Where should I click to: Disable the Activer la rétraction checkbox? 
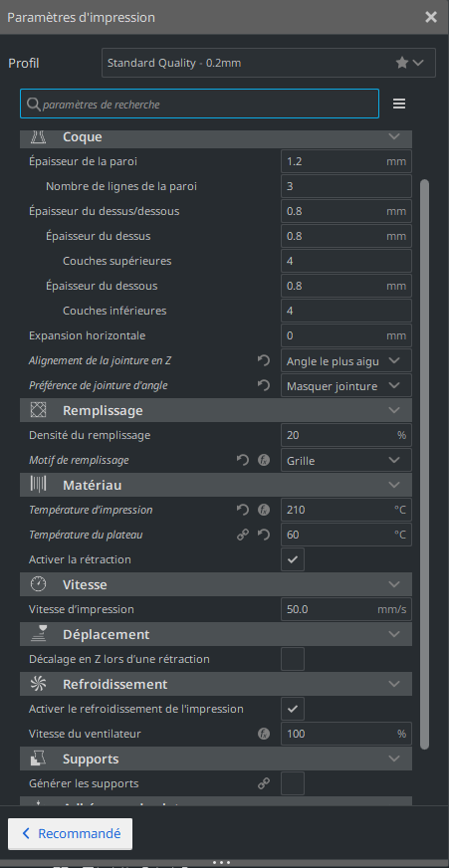tap(293, 559)
